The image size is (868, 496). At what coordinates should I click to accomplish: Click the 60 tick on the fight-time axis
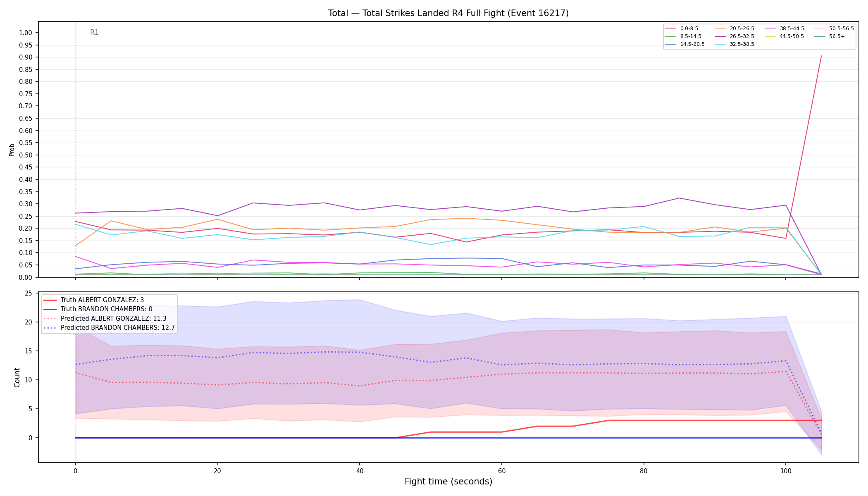click(501, 470)
